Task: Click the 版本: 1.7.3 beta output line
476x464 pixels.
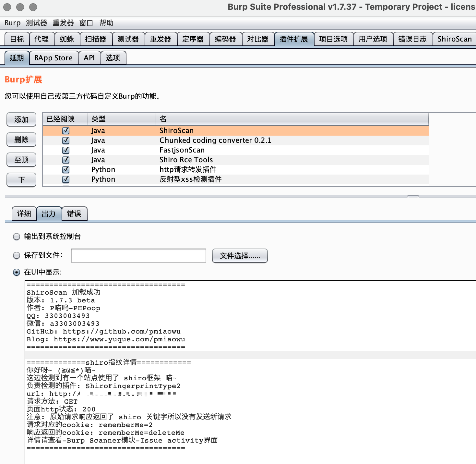Action: 61,300
